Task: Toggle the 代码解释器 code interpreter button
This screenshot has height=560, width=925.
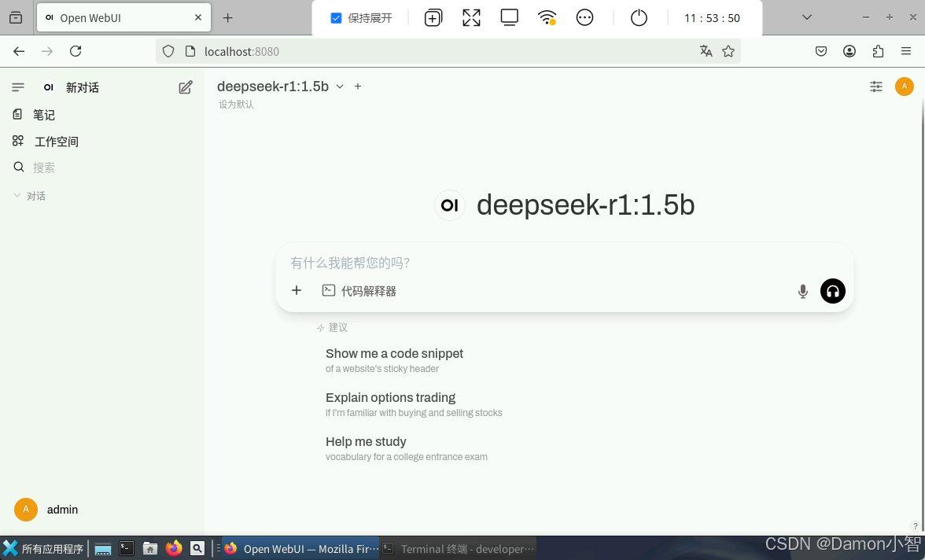Action: click(359, 291)
